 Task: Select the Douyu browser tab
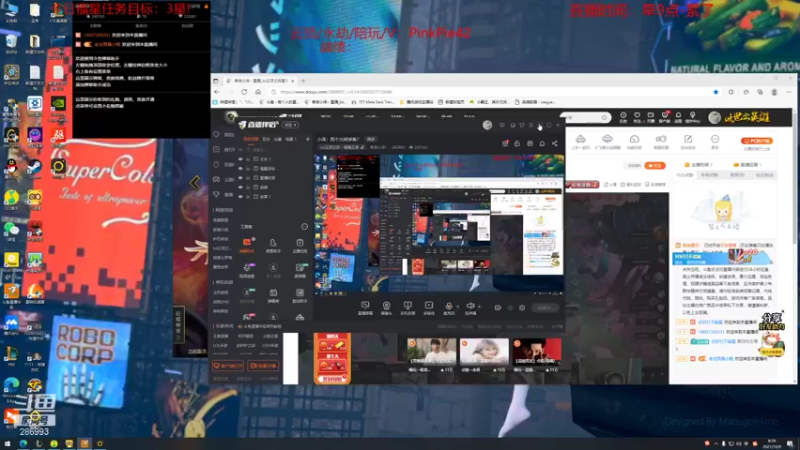[x=259, y=81]
